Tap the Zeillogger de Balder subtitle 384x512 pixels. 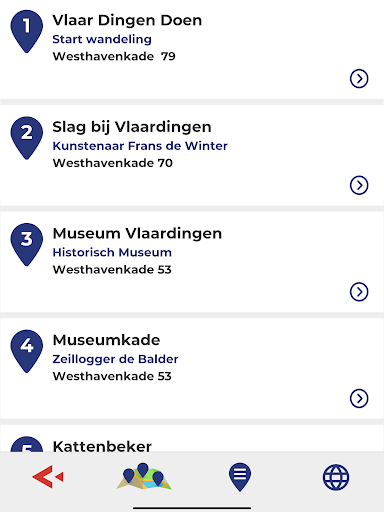pyautogui.click(x=115, y=359)
